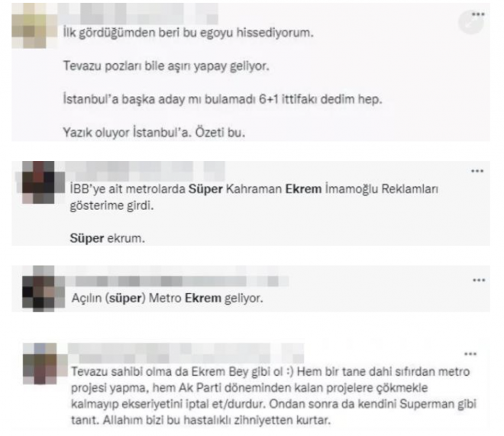Viewport: 504px width, 436px height.
Task: Open the tweet line 'Tevazu pozları bile aşırı yapay'
Action: (x=166, y=66)
